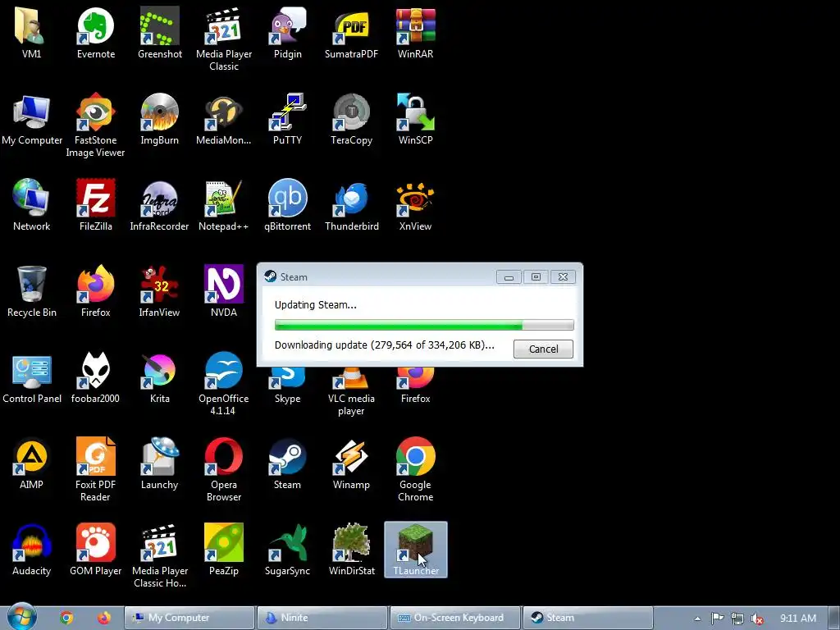The height and width of the screenshot is (630, 840).
Task: Select the Pidgin desktop icon
Action: [x=288, y=33]
